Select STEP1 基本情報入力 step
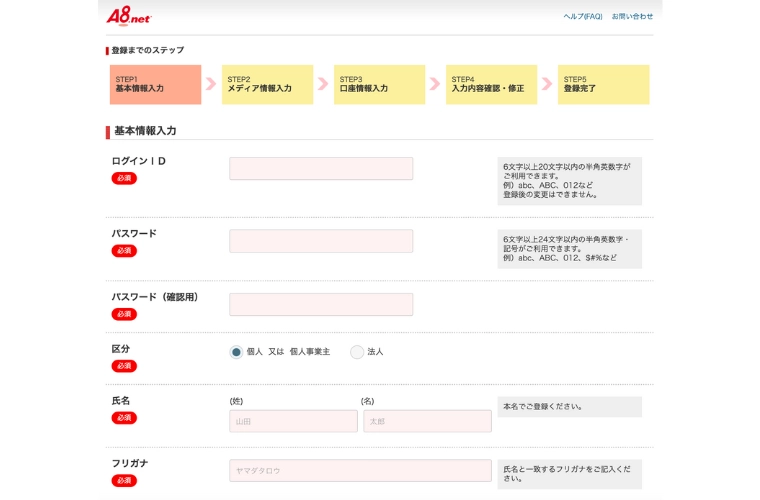 pyautogui.click(x=156, y=85)
